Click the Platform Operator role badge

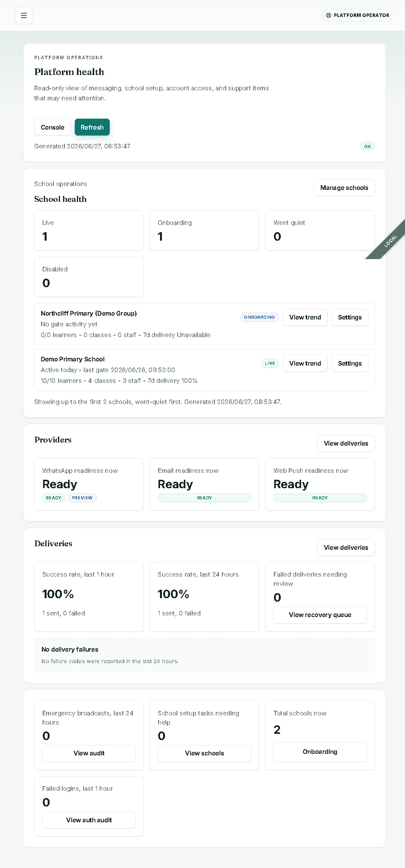[358, 15]
